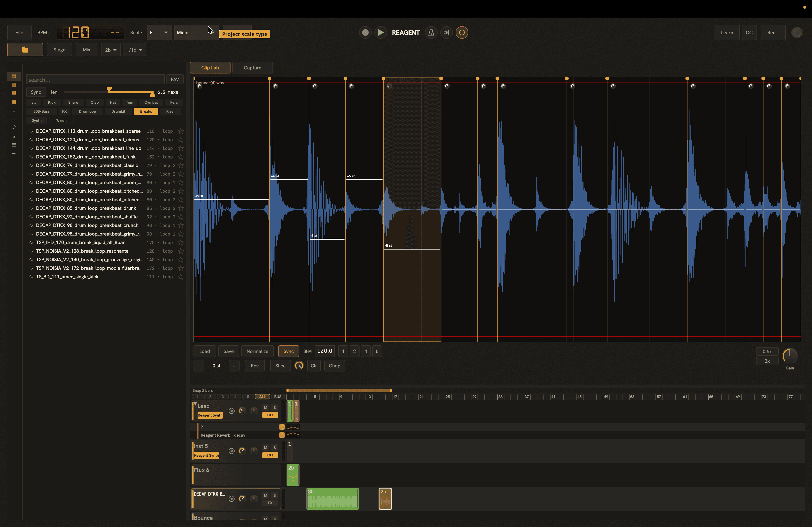Toggle the loop cycle icon
This screenshot has width=812, height=527.
tap(462, 32)
